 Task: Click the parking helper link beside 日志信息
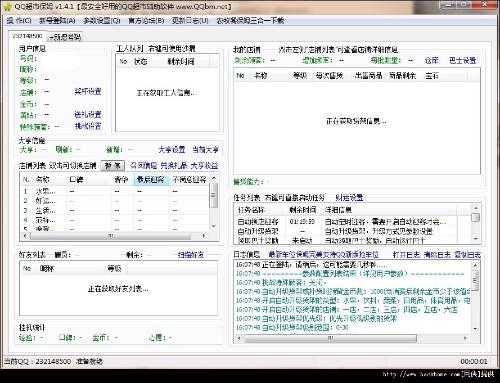pos(323,255)
